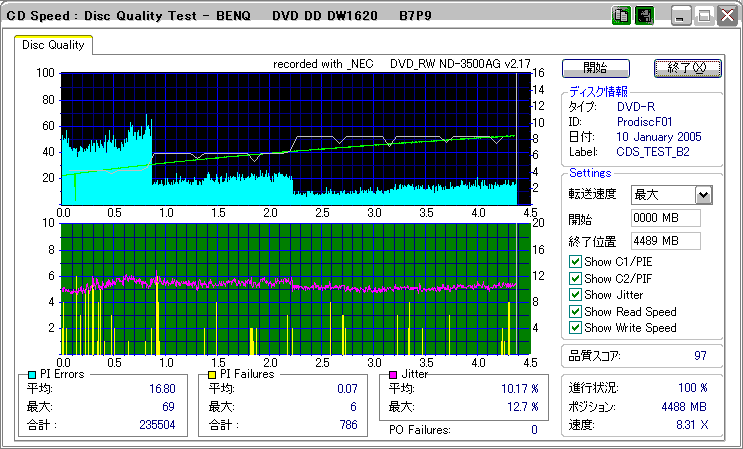Minimize the CD Speed window
The height and width of the screenshot is (449, 743).
click(680, 17)
